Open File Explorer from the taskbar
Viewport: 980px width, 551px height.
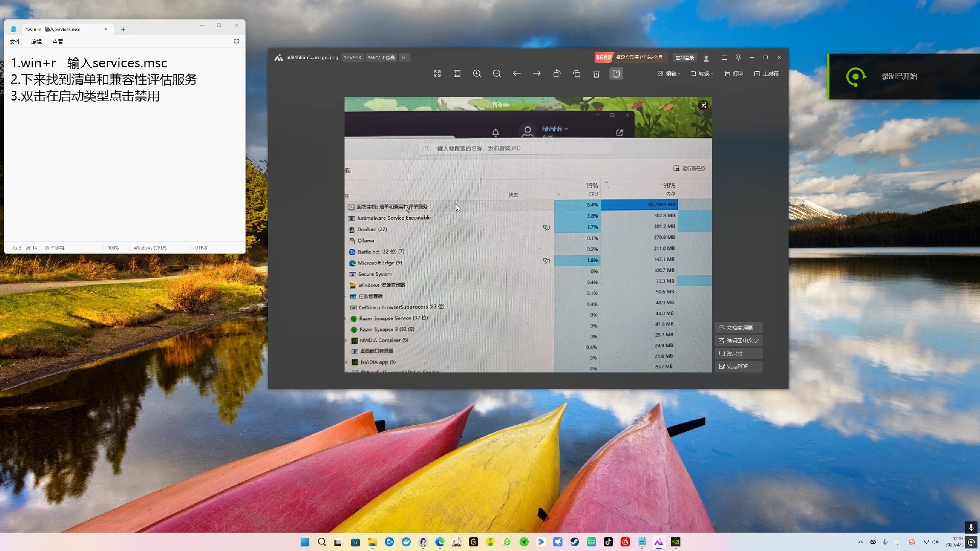pos(372,542)
